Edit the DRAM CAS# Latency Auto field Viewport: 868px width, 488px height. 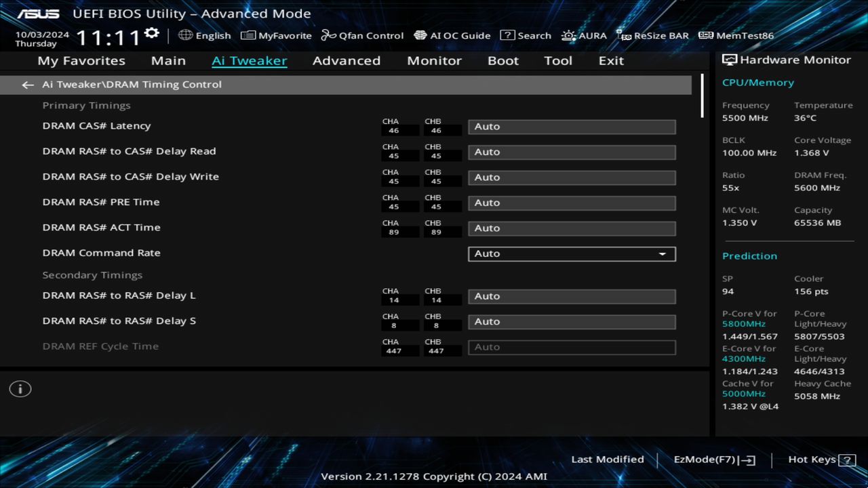[x=572, y=127]
